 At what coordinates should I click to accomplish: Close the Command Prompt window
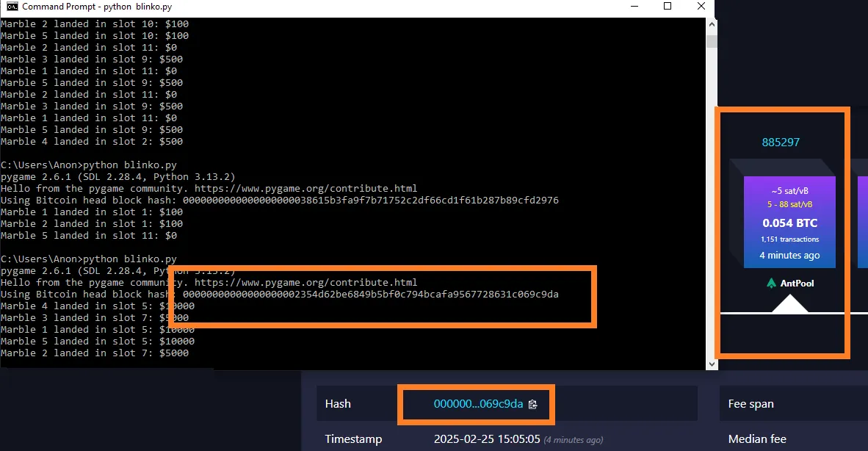click(x=701, y=6)
